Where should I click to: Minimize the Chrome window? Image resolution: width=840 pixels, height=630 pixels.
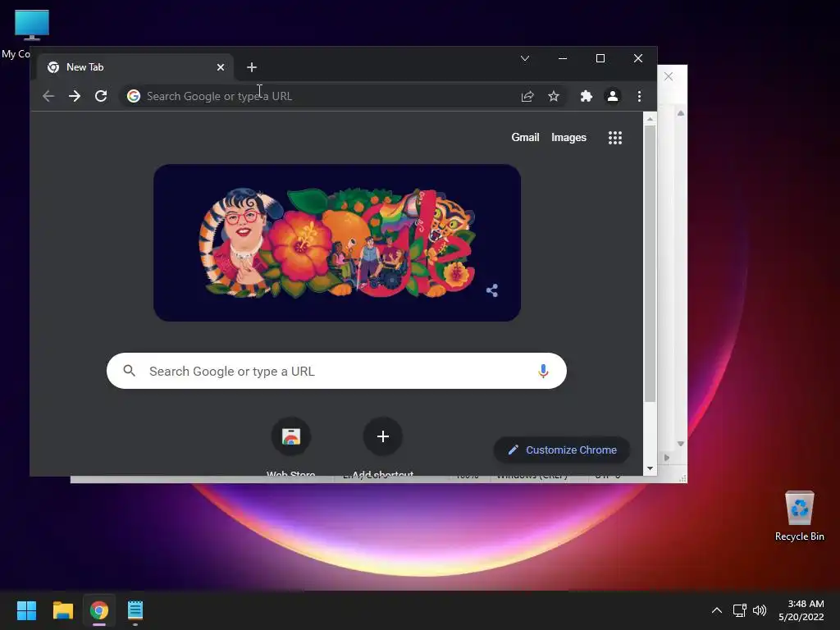[x=563, y=58]
